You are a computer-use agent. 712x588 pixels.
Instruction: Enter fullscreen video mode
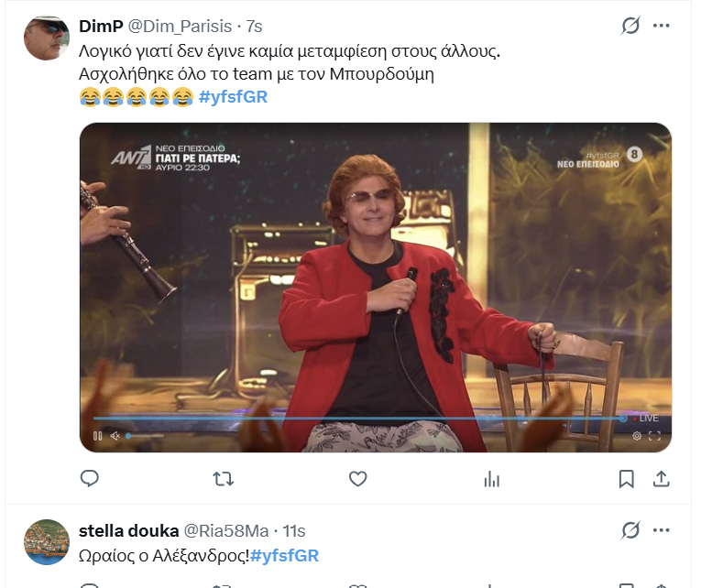(x=654, y=436)
